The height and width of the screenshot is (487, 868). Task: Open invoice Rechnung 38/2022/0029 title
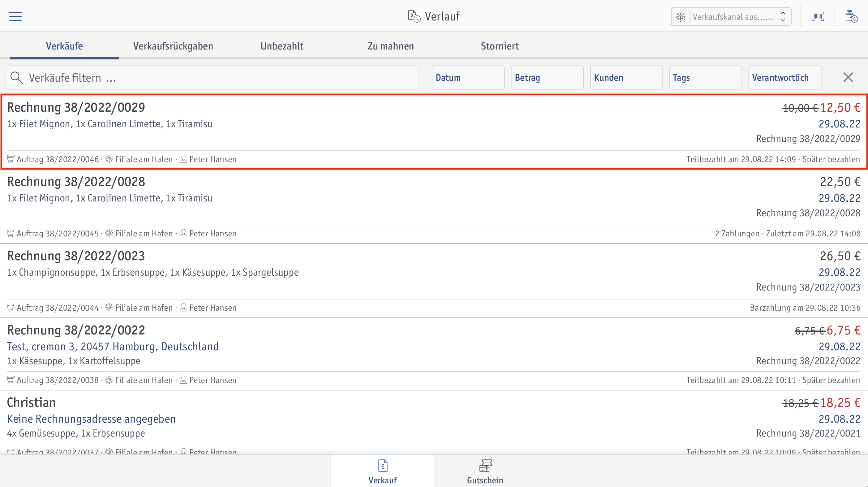[76, 107]
